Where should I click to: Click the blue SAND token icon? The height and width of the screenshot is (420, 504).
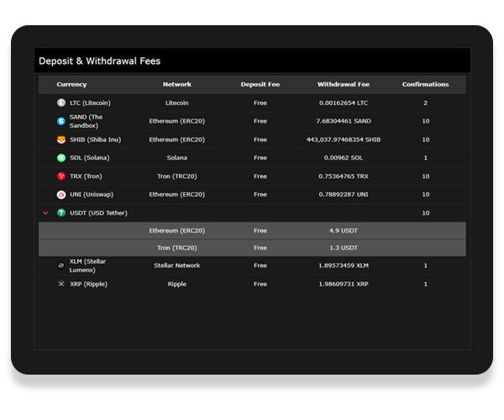[61, 121]
